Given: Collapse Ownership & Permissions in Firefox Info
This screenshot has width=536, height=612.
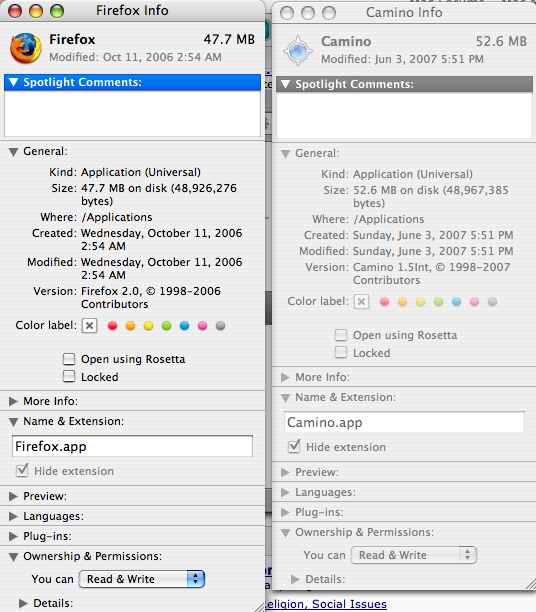Looking at the screenshot, I should tap(14, 557).
